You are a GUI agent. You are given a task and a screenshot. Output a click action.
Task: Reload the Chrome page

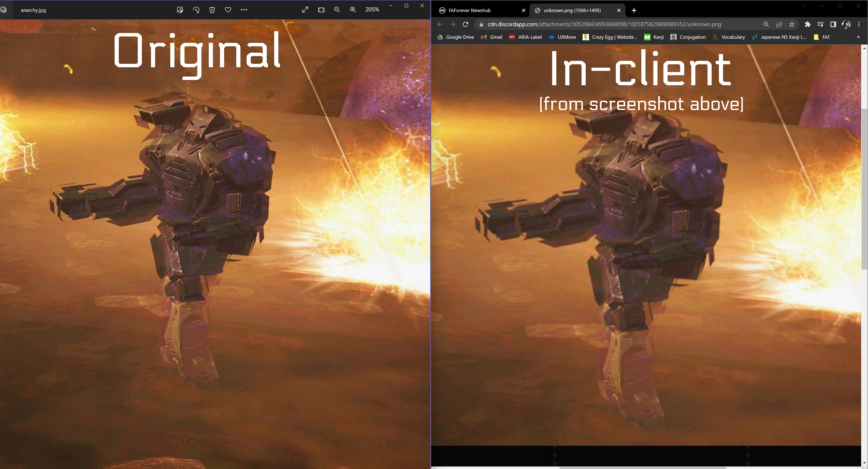[465, 24]
